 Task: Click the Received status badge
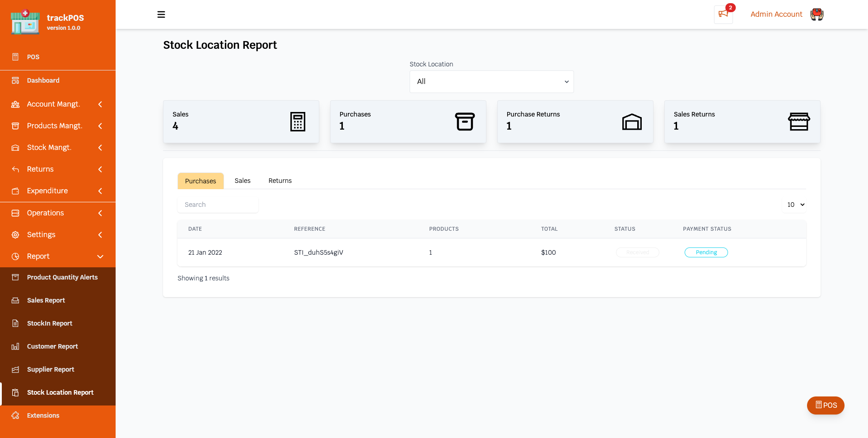click(x=637, y=252)
